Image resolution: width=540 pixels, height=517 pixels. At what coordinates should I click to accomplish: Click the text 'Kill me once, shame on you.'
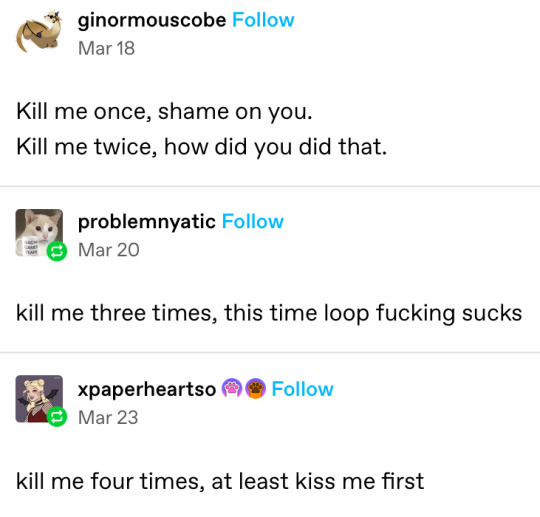point(164,112)
